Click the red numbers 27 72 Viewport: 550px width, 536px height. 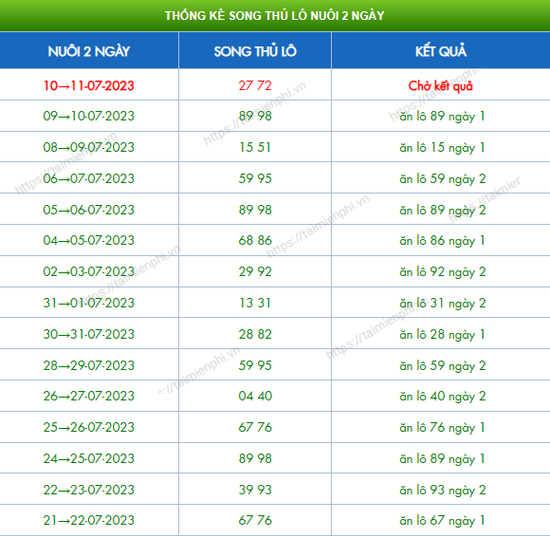click(x=255, y=85)
